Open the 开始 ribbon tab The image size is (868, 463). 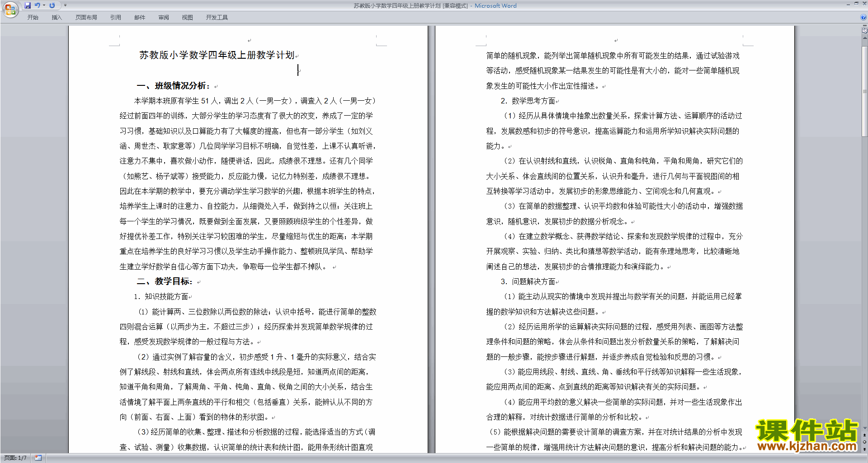tap(33, 18)
